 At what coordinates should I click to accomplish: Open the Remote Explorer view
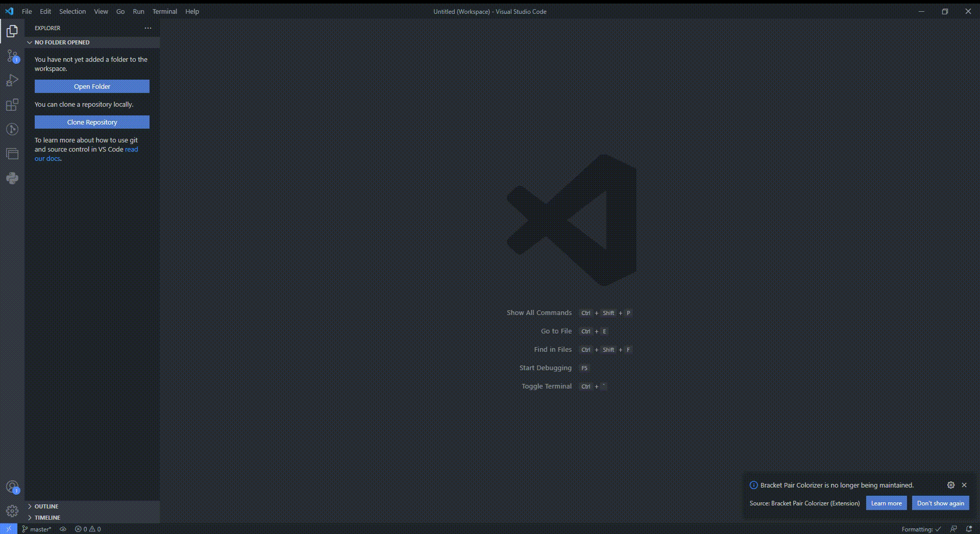[12, 154]
